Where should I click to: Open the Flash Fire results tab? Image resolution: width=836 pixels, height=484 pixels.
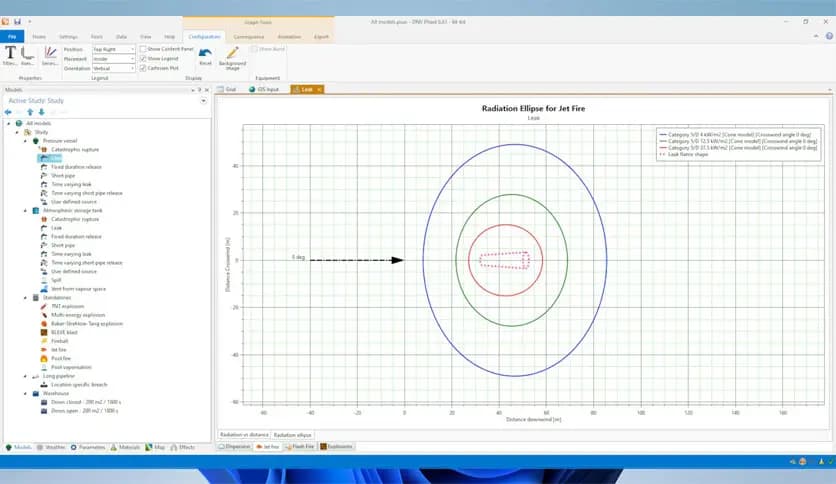click(300, 447)
